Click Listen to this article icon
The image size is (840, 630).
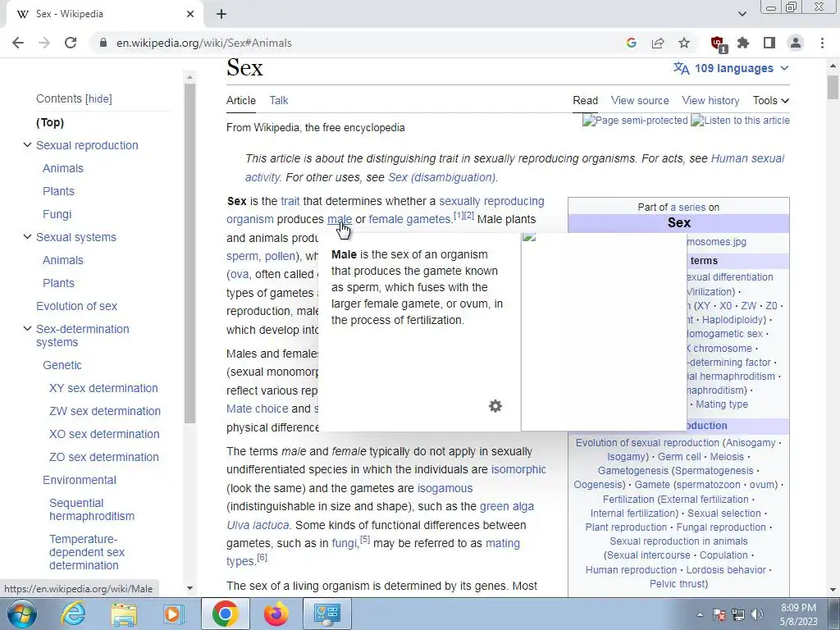[740, 121]
